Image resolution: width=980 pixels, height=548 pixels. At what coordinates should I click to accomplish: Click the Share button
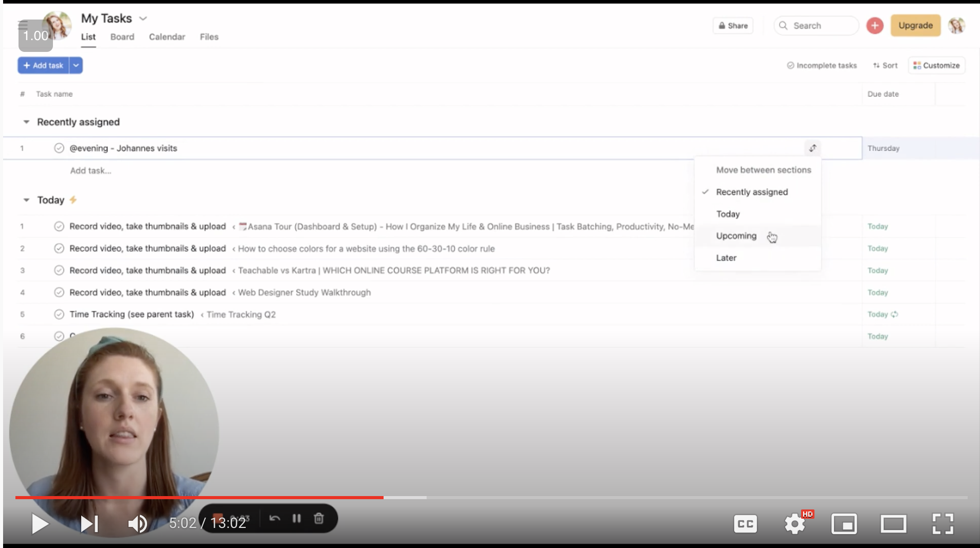tap(733, 26)
